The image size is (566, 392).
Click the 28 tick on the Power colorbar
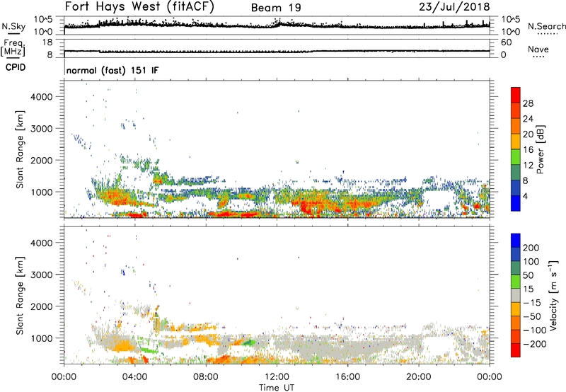coord(528,103)
